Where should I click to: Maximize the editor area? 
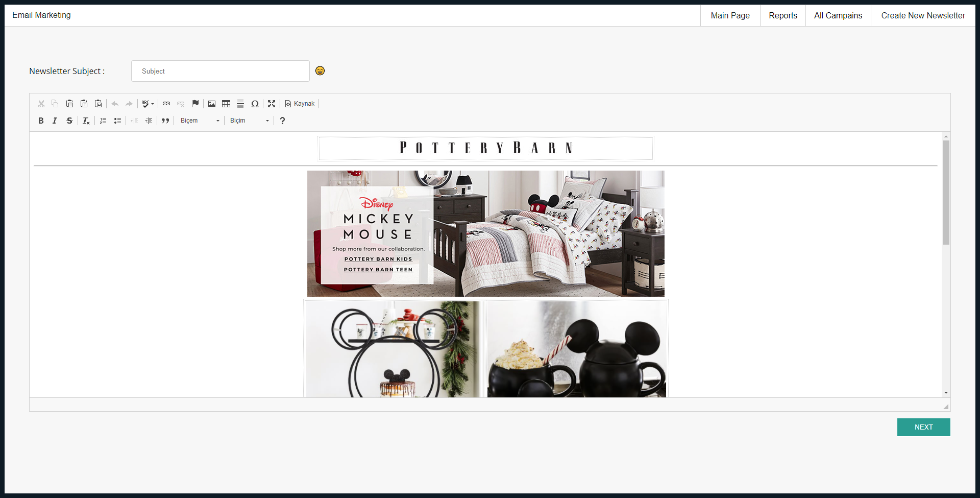(272, 104)
